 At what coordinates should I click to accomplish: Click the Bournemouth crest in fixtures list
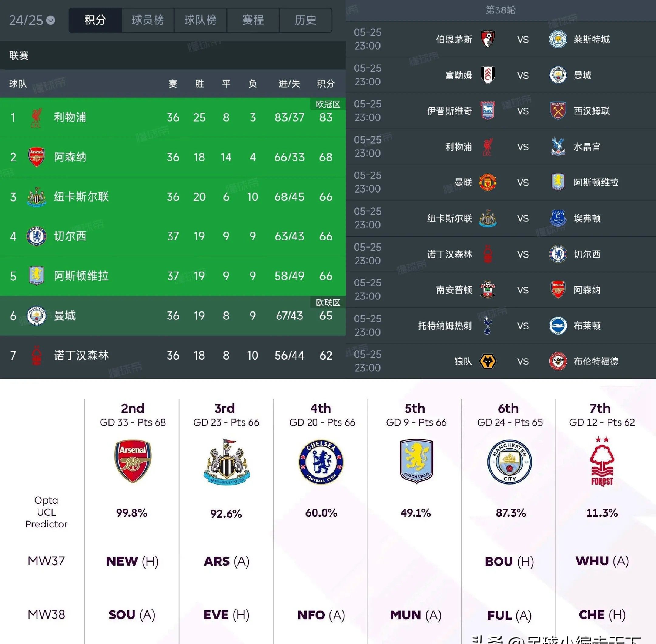click(x=488, y=39)
